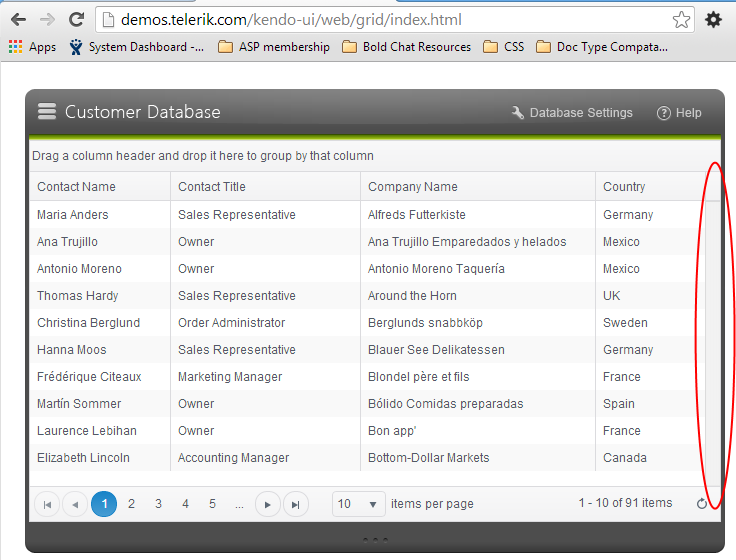The height and width of the screenshot is (560, 736).
Task: Open the items per page dropdown
Action: tap(359, 504)
